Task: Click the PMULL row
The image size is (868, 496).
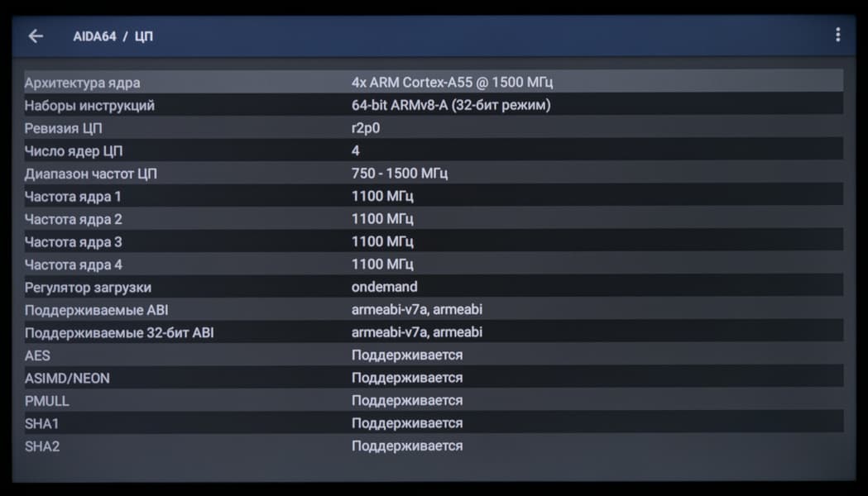Action: [x=434, y=401]
